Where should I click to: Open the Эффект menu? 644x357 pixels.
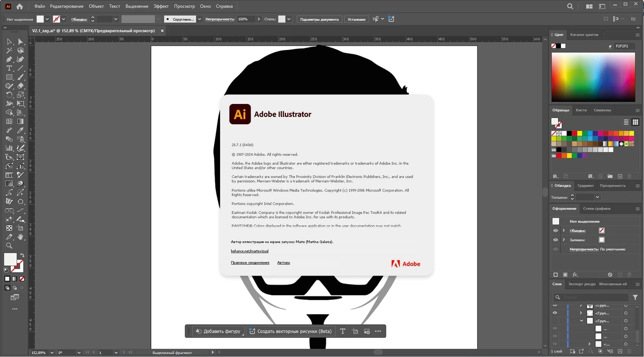[x=161, y=6]
